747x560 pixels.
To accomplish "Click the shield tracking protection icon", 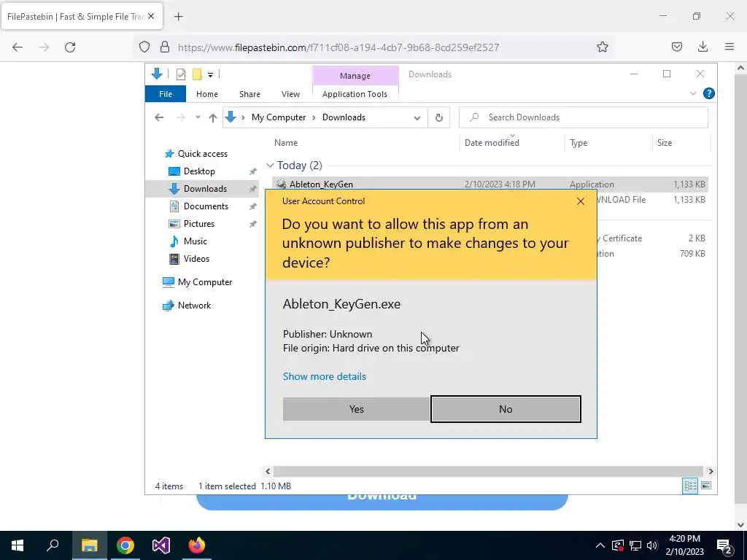I will point(144,47).
